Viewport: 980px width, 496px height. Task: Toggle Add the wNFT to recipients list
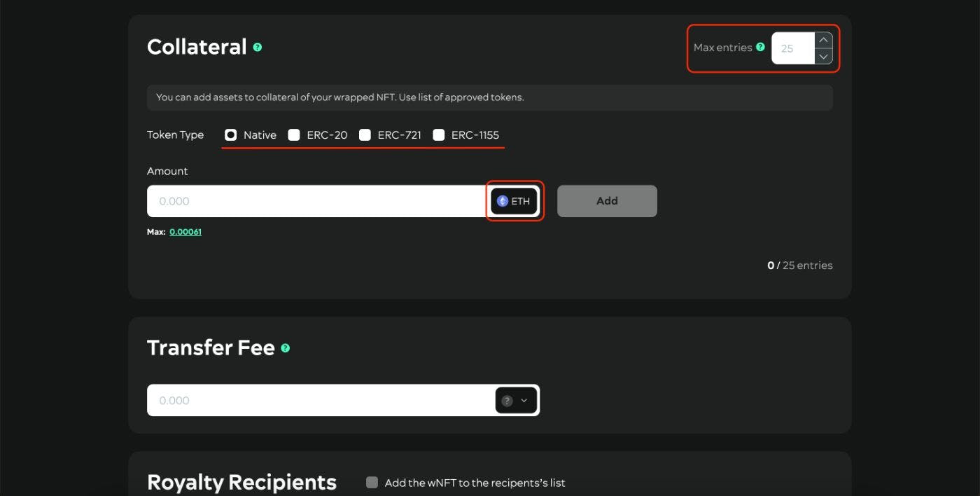tap(372, 482)
